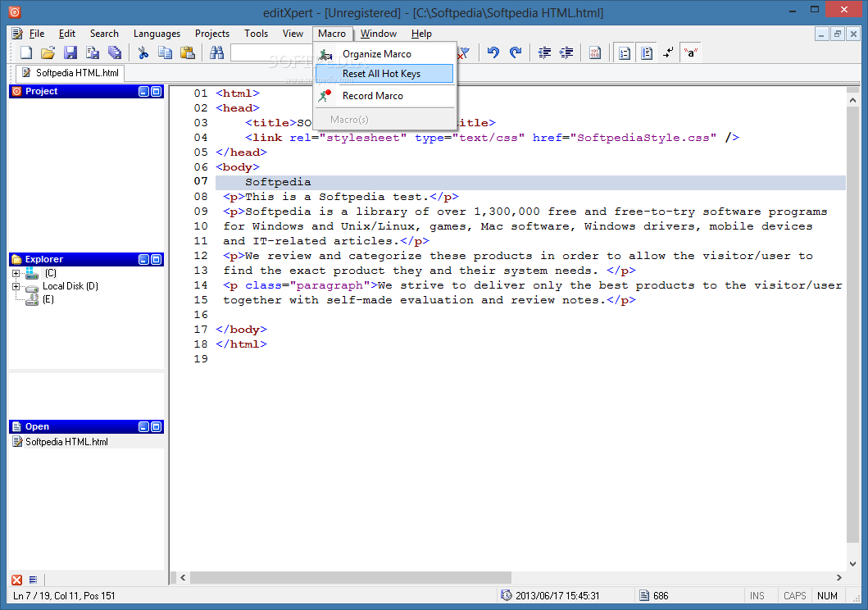Image resolution: width=868 pixels, height=610 pixels.
Task: Click the Record Marco red-dot icon
Action: (x=325, y=96)
